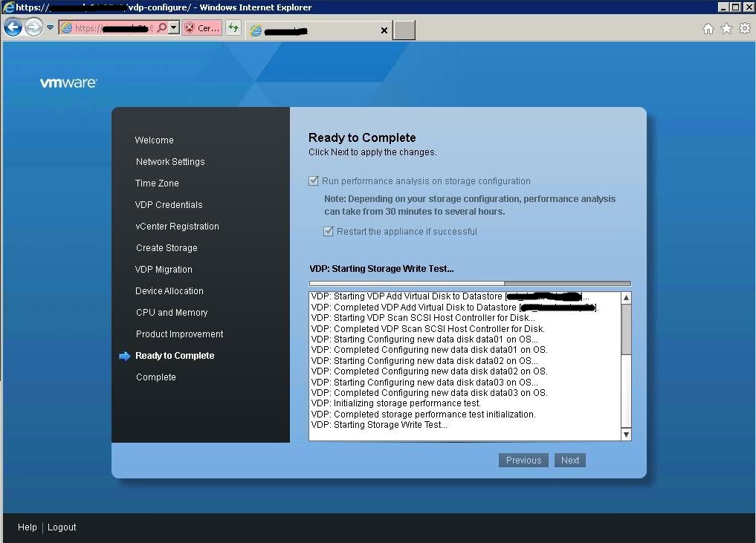The width and height of the screenshot is (756, 543).
Task: Click the Next button
Action: (570, 460)
